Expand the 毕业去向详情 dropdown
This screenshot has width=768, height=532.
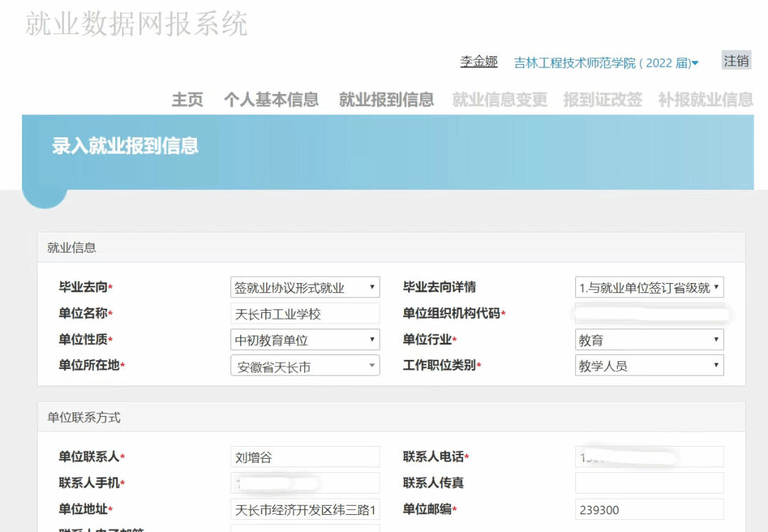coord(649,287)
